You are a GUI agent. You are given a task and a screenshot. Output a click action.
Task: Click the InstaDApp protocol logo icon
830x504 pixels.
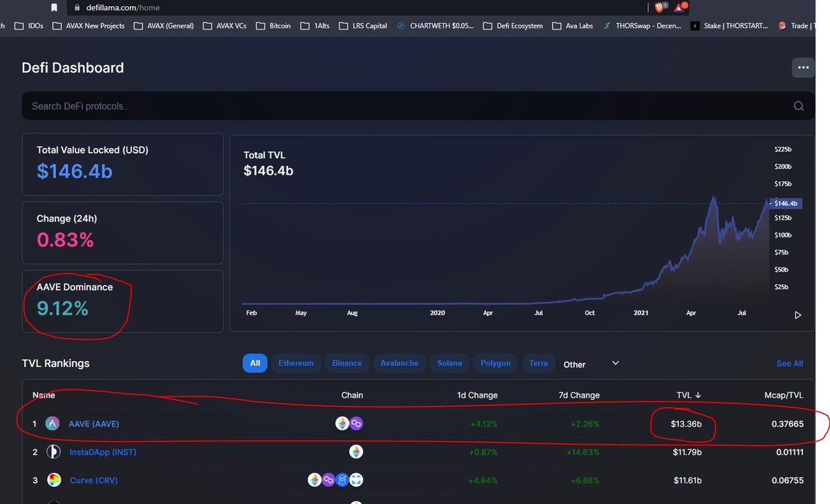click(x=53, y=452)
